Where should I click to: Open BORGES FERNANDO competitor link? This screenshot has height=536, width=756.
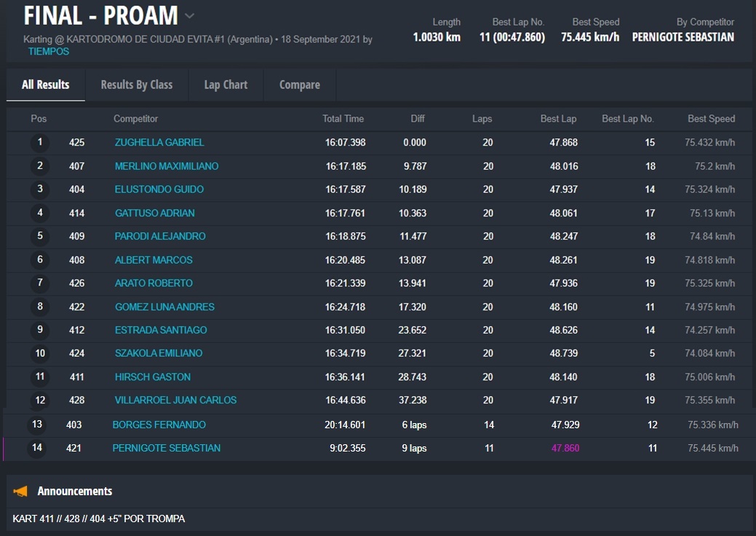(x=159, y=425)
